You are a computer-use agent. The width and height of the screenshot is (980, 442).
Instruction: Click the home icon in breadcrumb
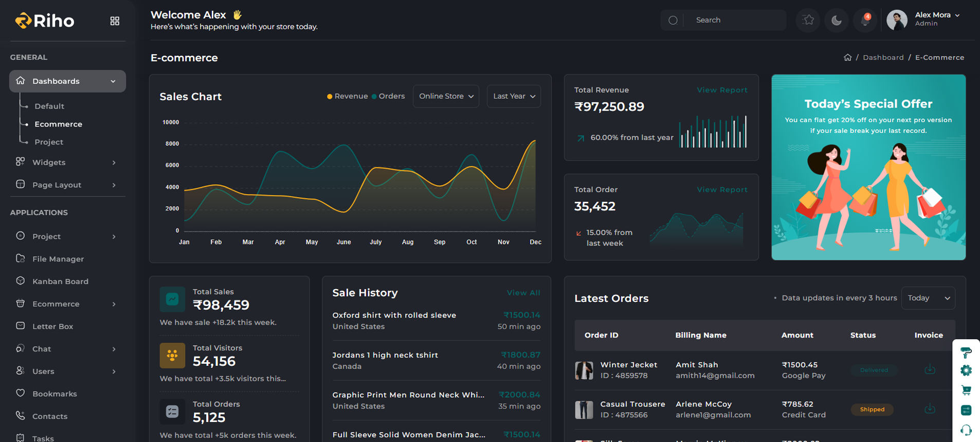pyautogui.click(x=847, y=58)
